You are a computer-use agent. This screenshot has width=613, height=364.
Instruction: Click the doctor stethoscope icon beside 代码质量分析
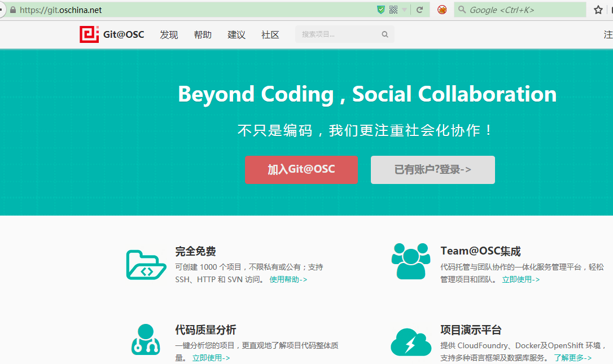146,339
